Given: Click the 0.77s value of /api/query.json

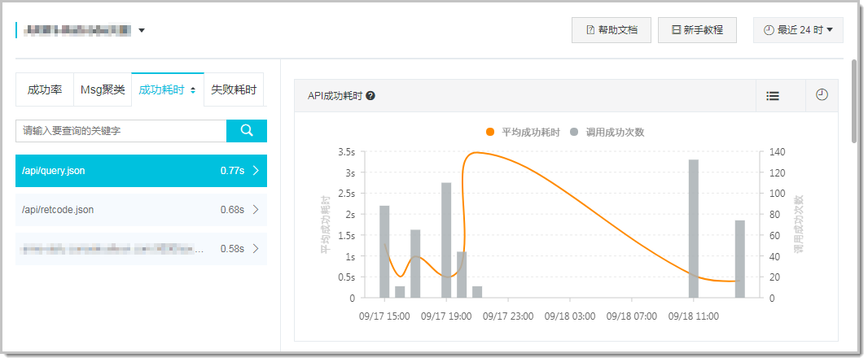Looking at the screenshot, I should click(233, 171).
